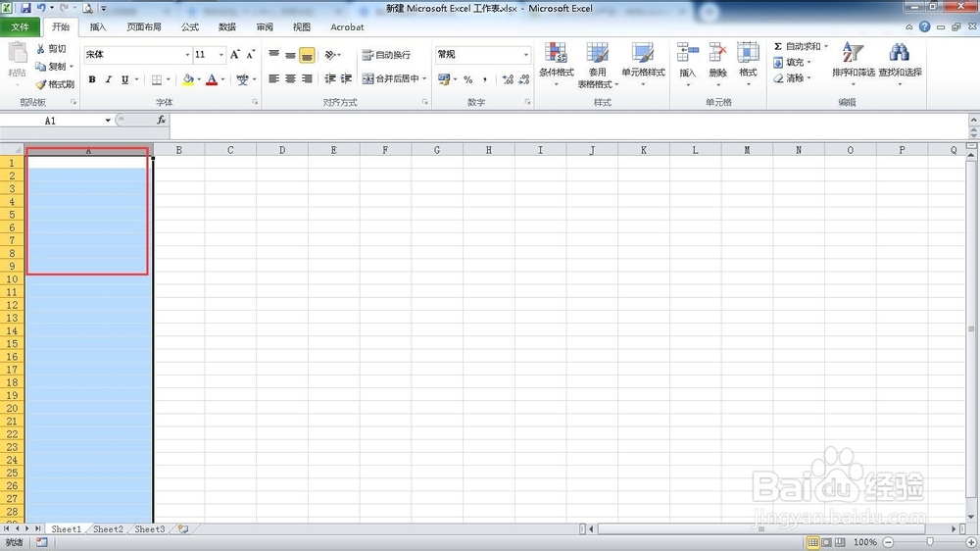The width and height of the screenshot is (980, 551).
Task: Click the Copy icon
Action: 40,67
